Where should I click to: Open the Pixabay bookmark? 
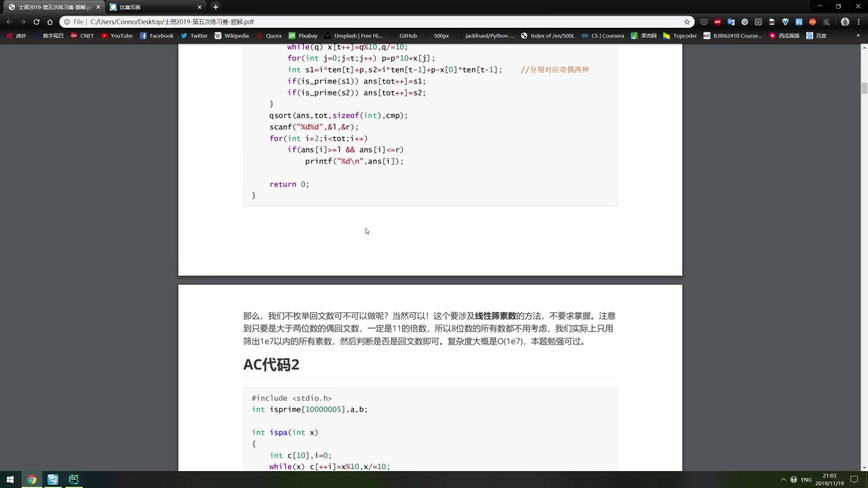[303, 35]
